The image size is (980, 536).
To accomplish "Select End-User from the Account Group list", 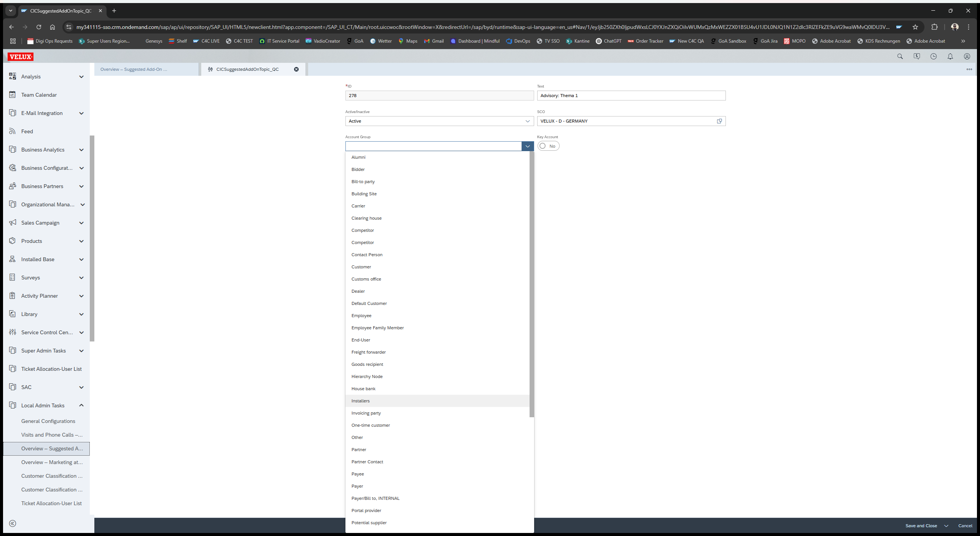I will tap(437, 340).
